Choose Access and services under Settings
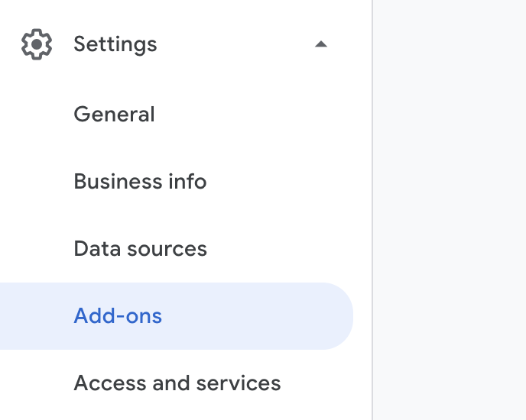 tap(177, 383)
